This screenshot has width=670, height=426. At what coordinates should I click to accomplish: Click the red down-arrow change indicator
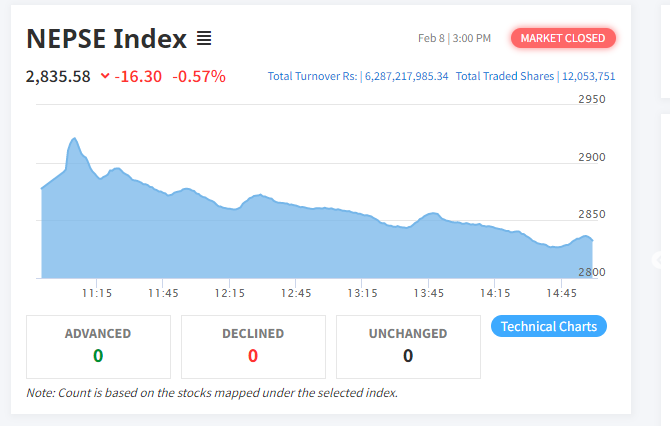tap(104, 76)
